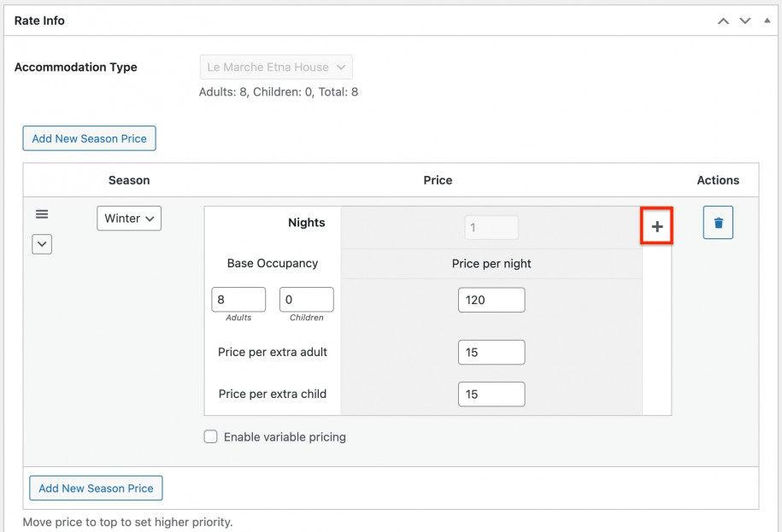Click the Price per night field

[x=491, y=300]
